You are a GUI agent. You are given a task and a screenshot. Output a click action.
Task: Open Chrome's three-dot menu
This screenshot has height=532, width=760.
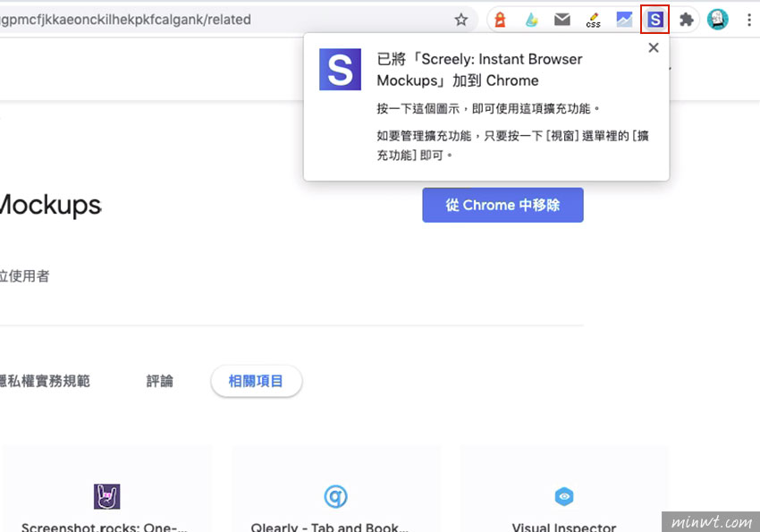tap(749, 20)
